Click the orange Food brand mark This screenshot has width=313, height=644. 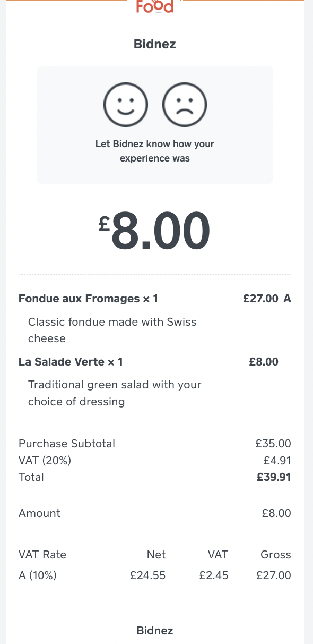coord(154,7)
